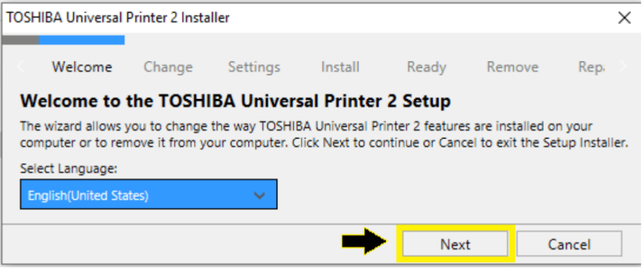Screen dimensions: 644x273
Task: Click the Welcome to TOSHIBA Setup heading
Action: (235, 101)
